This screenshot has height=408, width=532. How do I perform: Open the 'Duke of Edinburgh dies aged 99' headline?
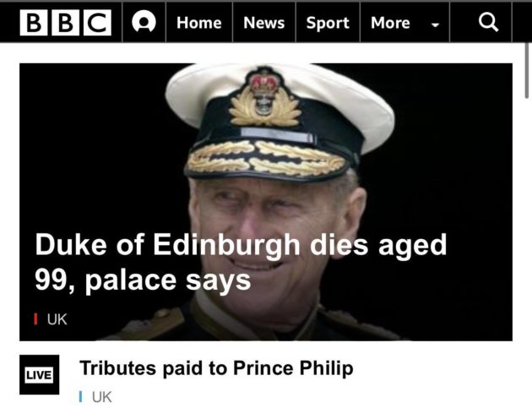pyautogui.click(x=241, y=262)
